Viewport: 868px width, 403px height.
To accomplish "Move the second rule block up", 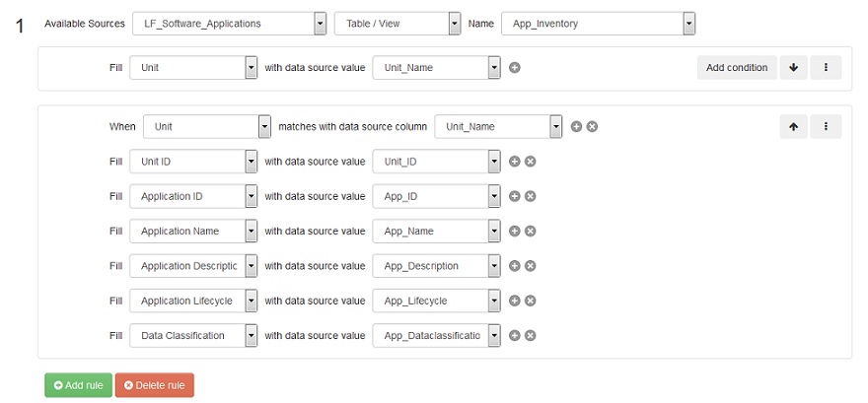I will tap(793, 126).
